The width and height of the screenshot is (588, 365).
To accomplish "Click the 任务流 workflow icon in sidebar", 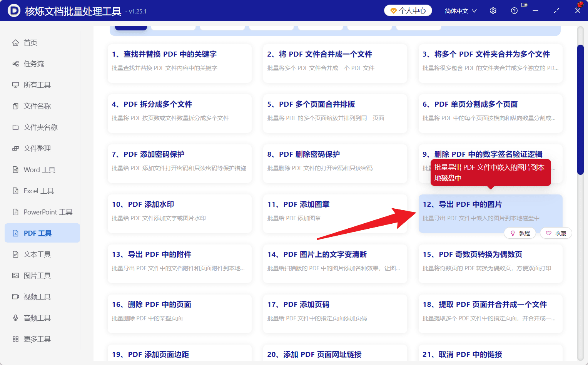I will tap(15, 64).
